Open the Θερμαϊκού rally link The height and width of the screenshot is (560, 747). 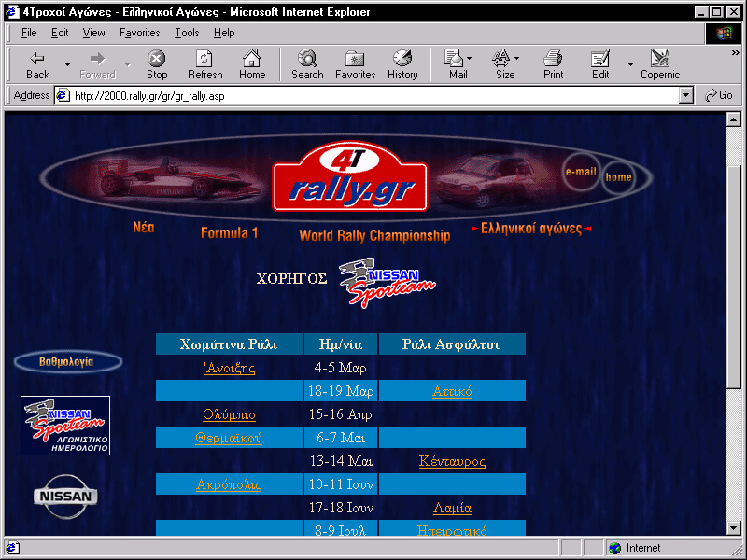click(x=229, y=438)
